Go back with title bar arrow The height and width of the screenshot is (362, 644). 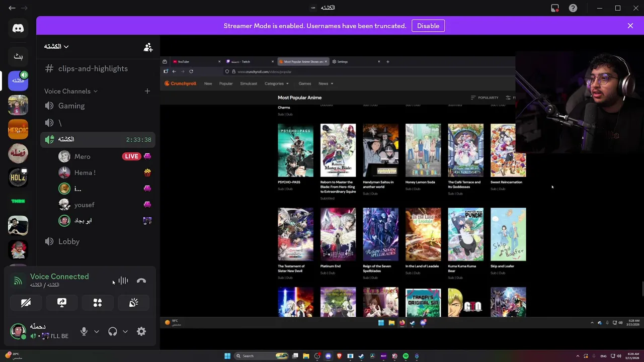(12, 8)
